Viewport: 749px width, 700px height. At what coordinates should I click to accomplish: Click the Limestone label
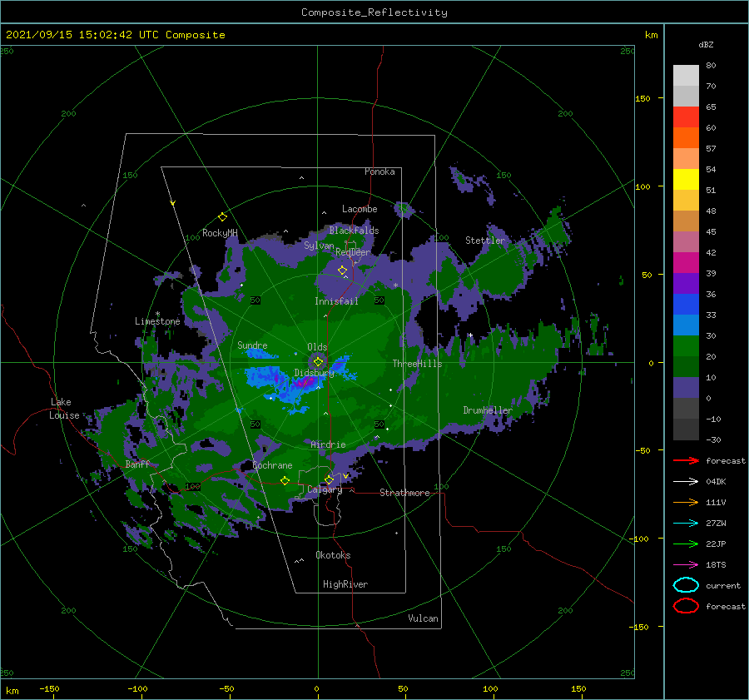point(157,321)
